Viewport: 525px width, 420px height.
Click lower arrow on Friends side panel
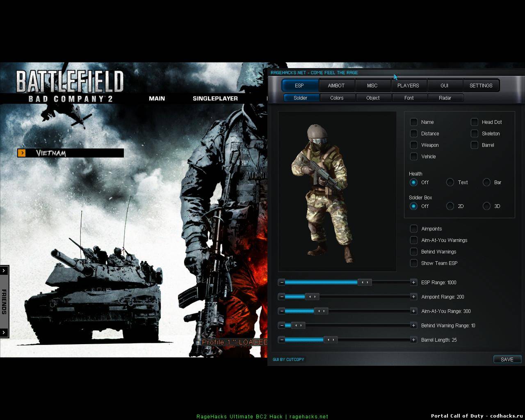4,332
